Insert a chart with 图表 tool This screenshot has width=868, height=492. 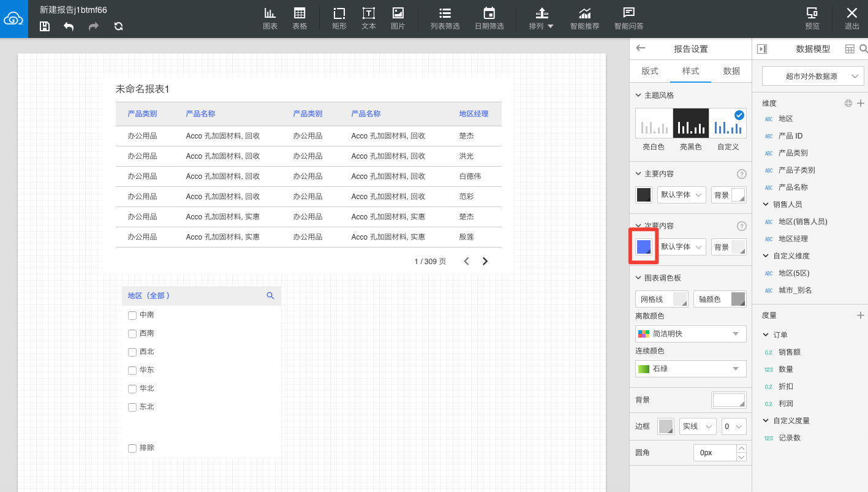point(270,18)
